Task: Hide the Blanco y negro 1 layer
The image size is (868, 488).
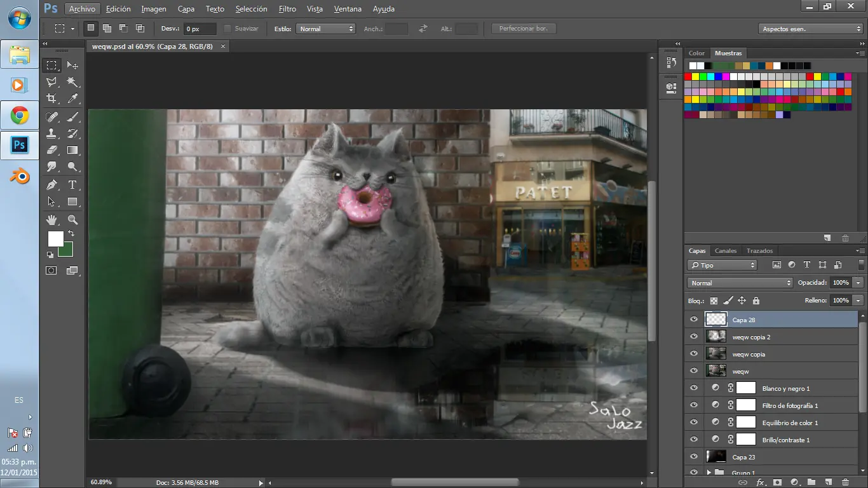Action: point(694,388)
